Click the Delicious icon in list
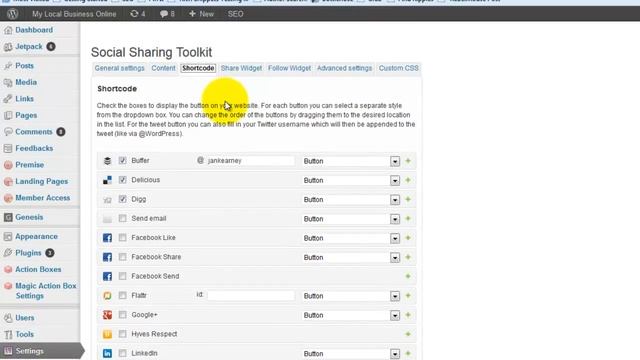 (107, 180)
